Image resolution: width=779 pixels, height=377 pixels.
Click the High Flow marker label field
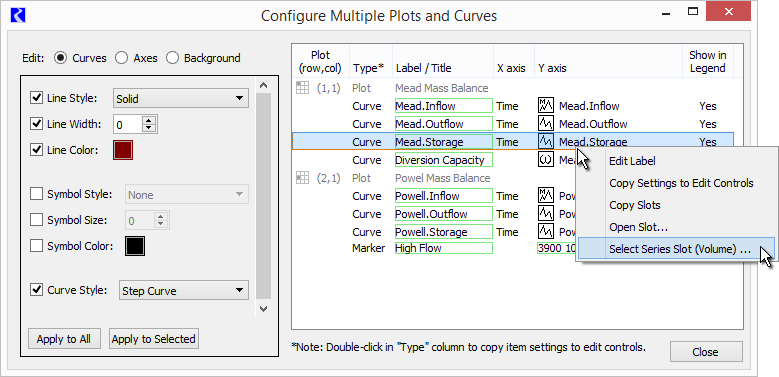[443, 248]
